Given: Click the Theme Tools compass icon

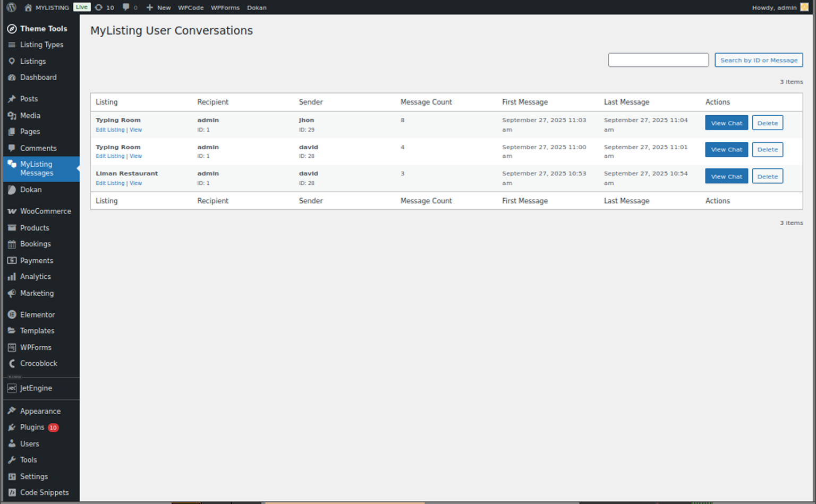Looking at the screenshot, I should (12, 29).
